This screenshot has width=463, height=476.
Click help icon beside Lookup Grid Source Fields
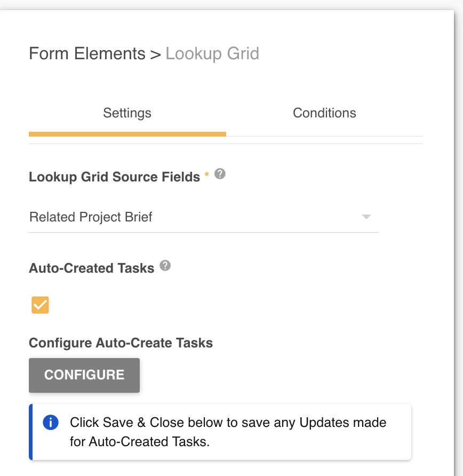pyautogui.click(x=220, y=174)
